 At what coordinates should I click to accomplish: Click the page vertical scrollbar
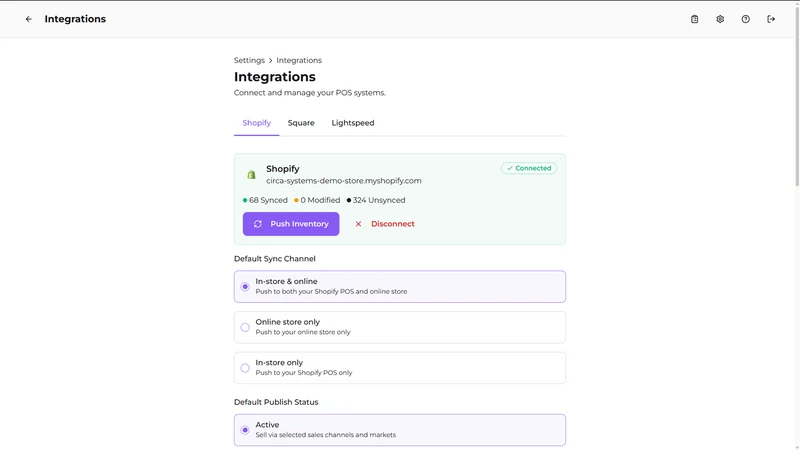tap(797, 97)
